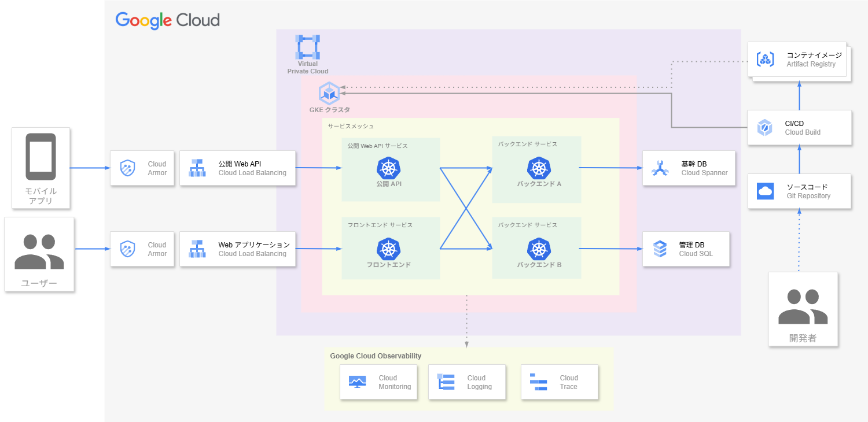Click the 公開 API Kubernetes icon
Viewport: 868px width, 422px height.
[x=388, y=168]
